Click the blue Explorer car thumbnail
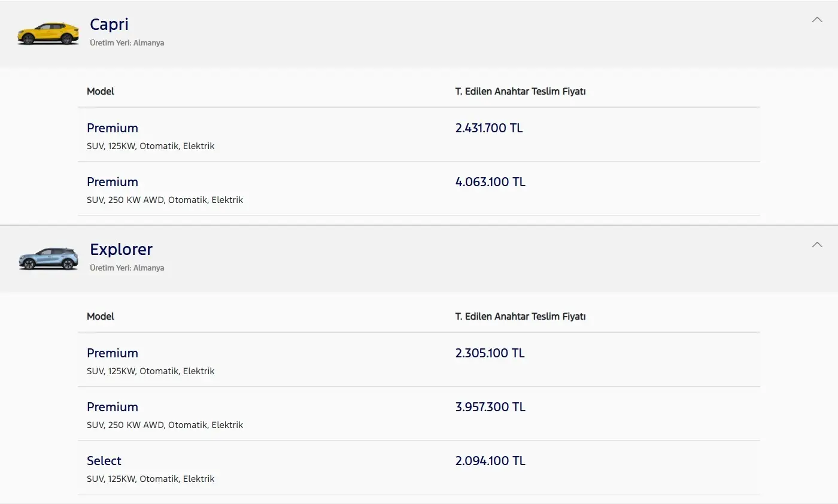The width and height of the screenshot is (838, 504). pos(48,259)
